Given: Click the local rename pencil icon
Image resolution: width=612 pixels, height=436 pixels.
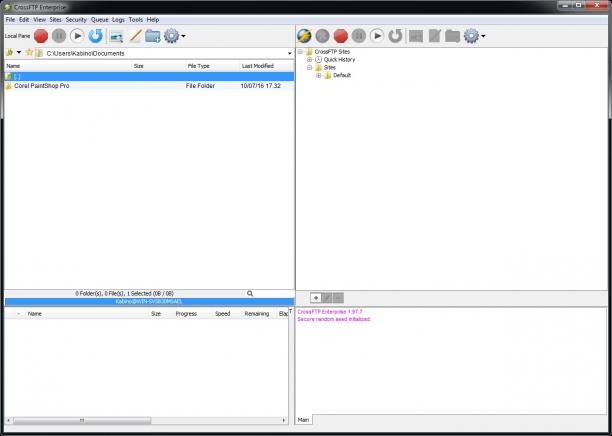Looking at the screenshot, I should [135, 36].
